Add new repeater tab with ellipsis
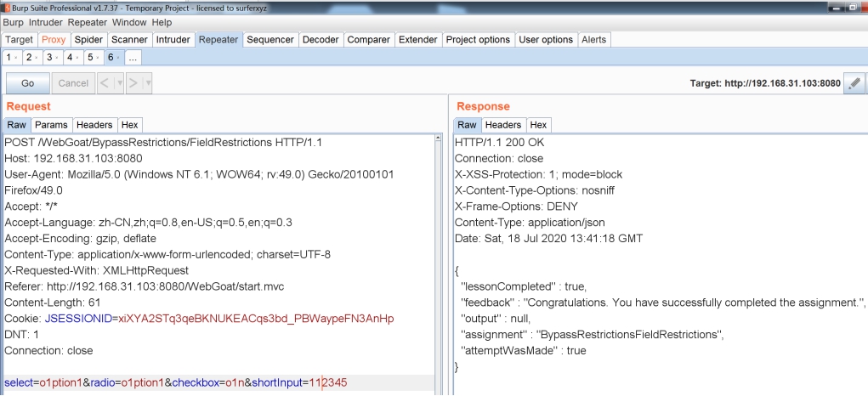Screen dimensions: 868x396 pos(133,58)
